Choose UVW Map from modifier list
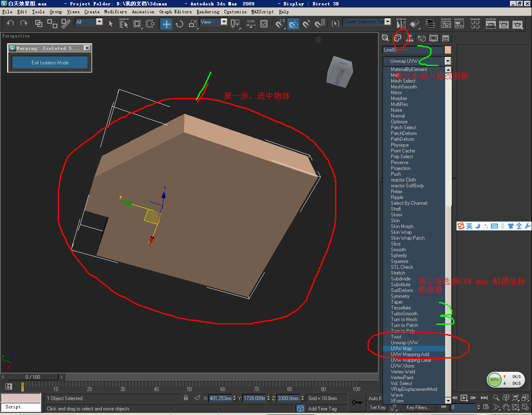Viewport: 532px width, 415px height. (401, 349)
